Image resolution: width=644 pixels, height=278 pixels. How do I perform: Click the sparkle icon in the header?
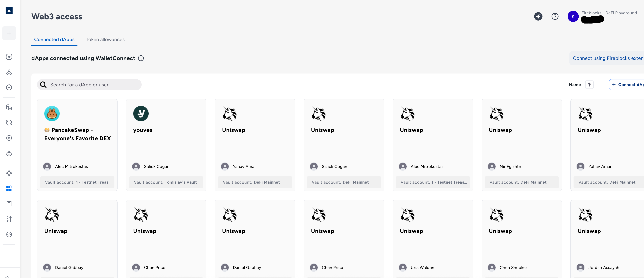pyautogui.click(x=538, y=17)
